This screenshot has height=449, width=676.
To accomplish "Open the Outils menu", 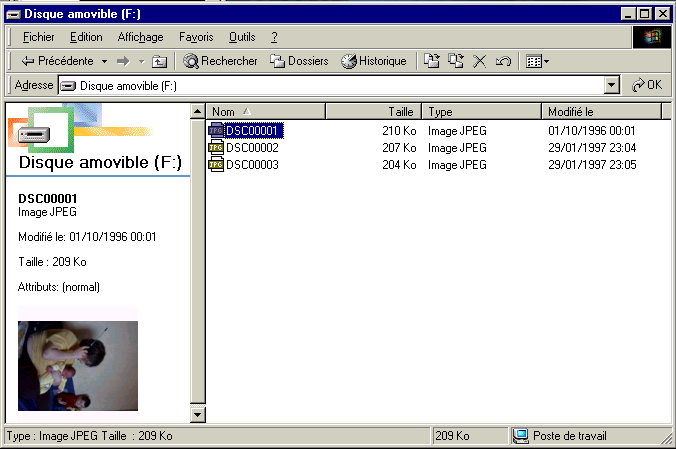I will pyautogui.click(x=242, y=37).
